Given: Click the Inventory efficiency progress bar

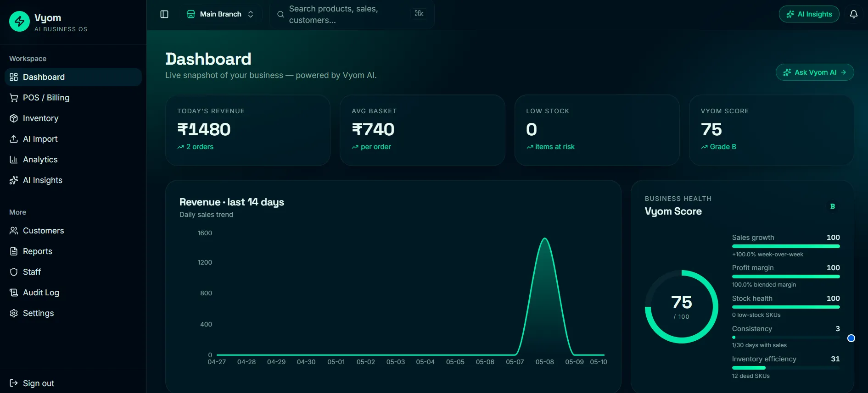Looking at the screenshot, I should pos(786,368).
